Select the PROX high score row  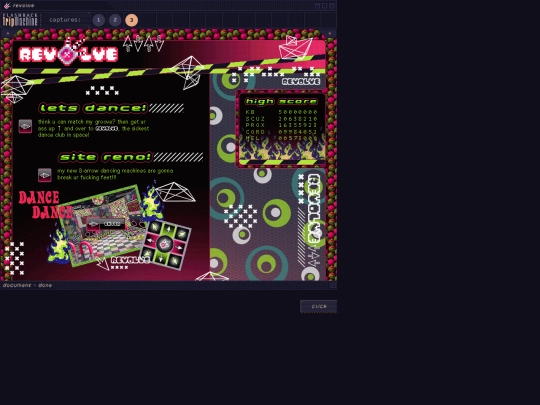(x=281, y=125)
